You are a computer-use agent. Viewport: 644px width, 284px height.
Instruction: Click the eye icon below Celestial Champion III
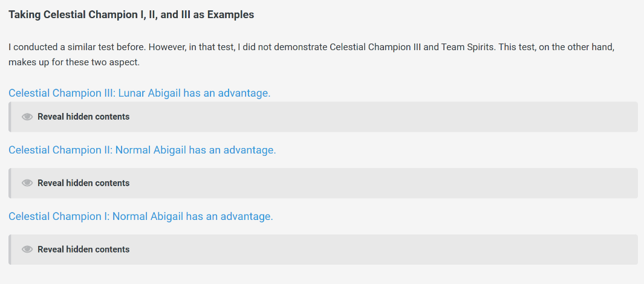tap(27, 117)
